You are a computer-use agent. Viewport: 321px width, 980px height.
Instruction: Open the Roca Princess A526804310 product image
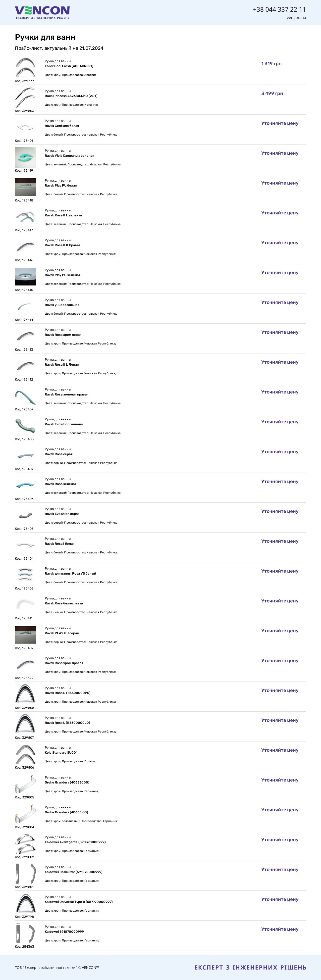point(25,98)
